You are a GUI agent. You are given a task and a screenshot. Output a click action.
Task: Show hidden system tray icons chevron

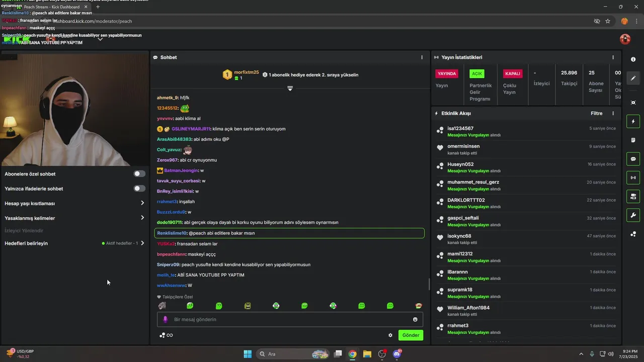coord(581,354)
